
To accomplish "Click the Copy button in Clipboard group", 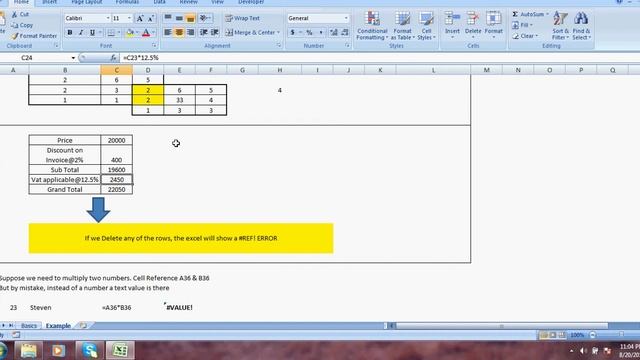I will point(22,25).
